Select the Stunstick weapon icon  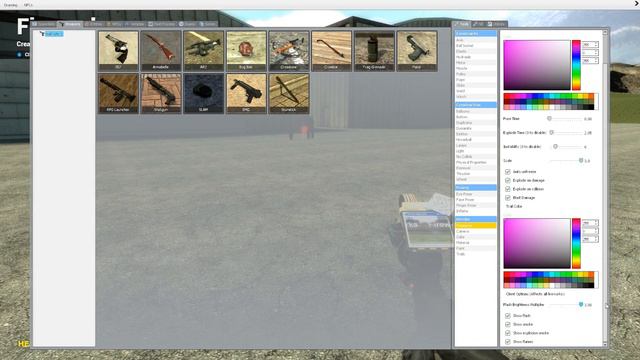pos(289,93)
